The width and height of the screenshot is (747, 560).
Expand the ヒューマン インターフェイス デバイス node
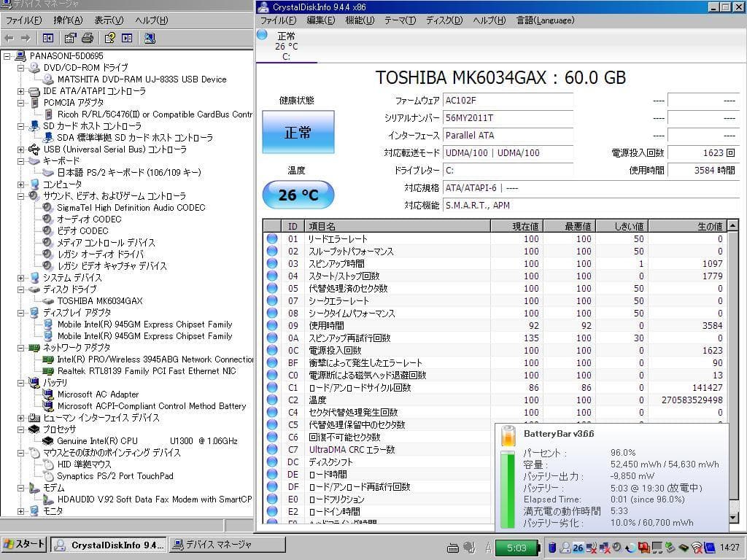(21, 418)
